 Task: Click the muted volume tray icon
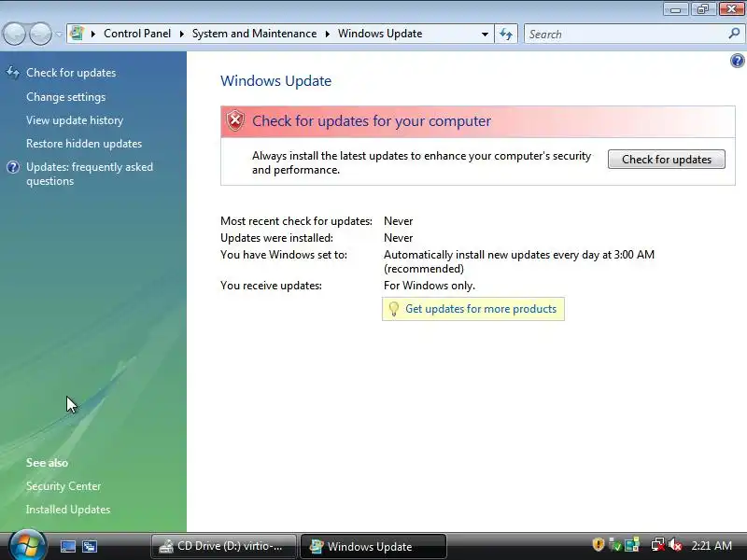point(675,545)
